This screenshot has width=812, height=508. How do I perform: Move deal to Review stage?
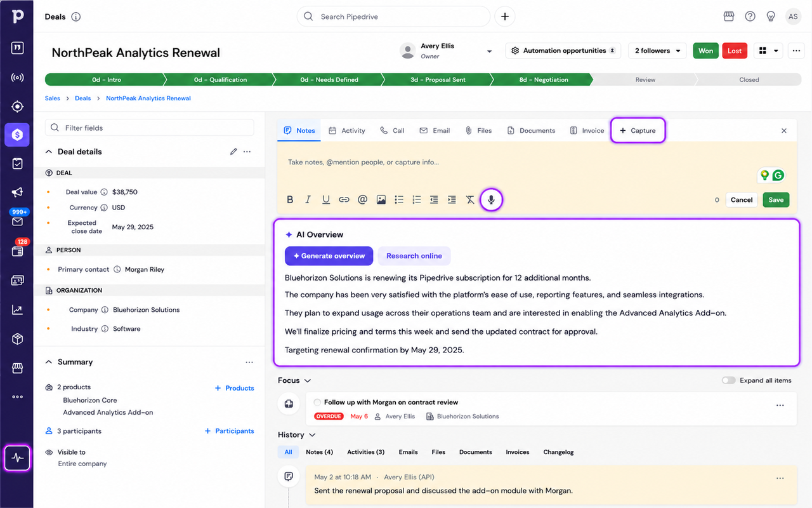645,80
